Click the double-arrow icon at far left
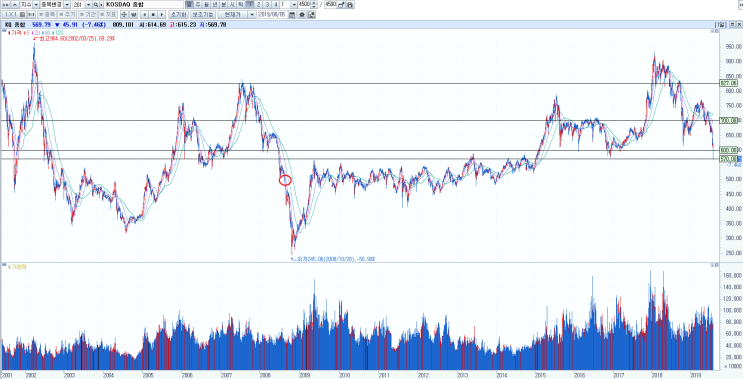Screen dimensions: 743x379 pyautogui.click(x=6, y=4)
